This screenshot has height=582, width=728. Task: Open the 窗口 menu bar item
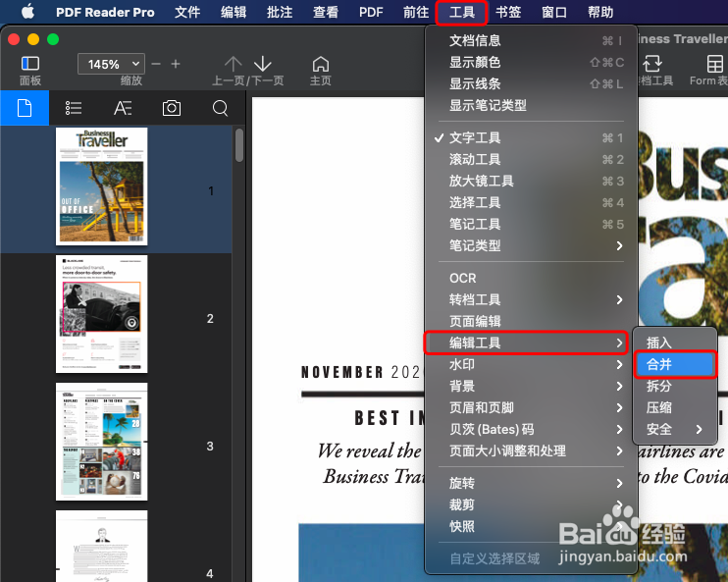pyautogui.click(x=554, y=12)
